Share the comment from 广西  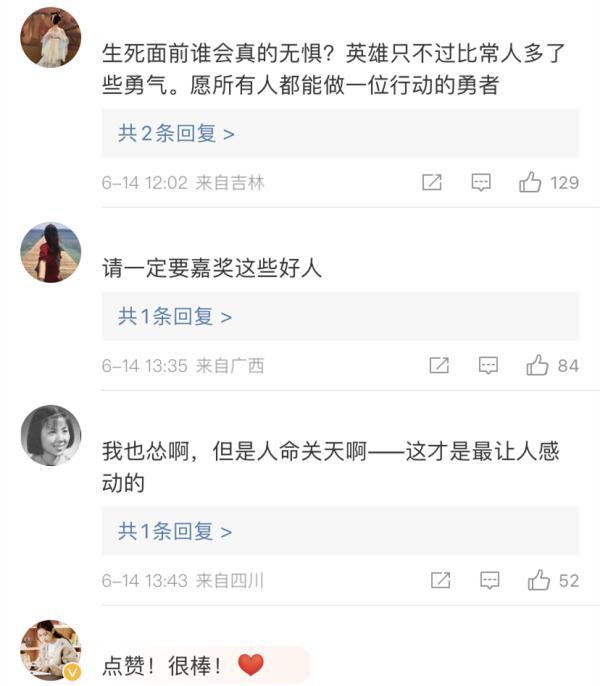[439, 366]
